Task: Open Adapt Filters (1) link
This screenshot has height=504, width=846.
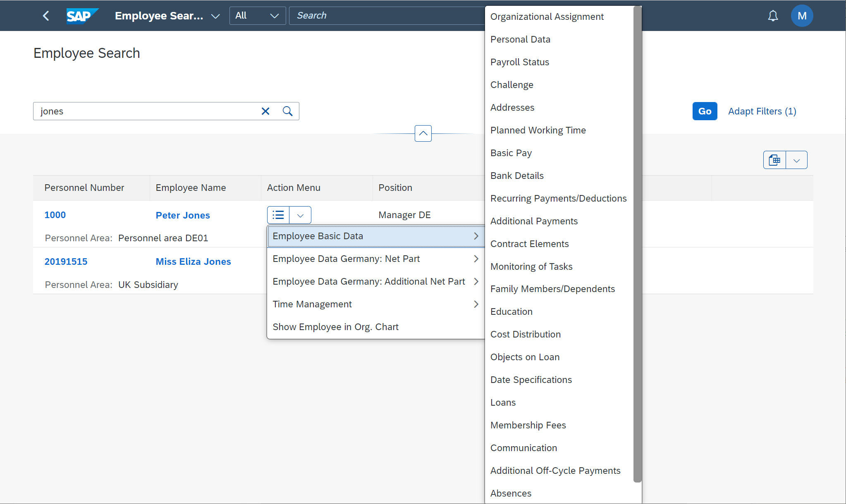Action: [x=762, y=111]
